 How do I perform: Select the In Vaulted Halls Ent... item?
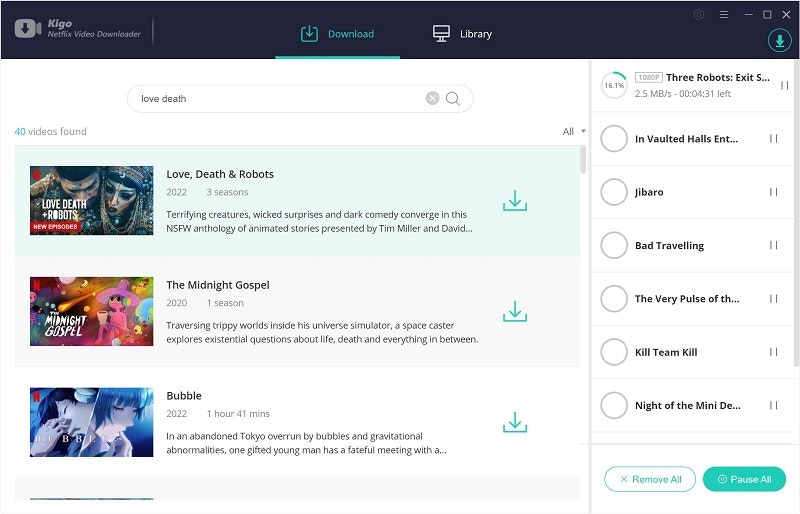click(686, 139)
